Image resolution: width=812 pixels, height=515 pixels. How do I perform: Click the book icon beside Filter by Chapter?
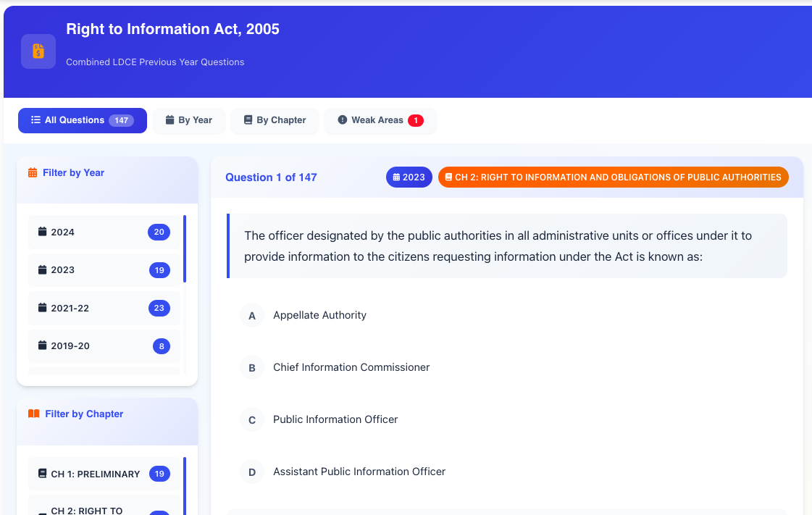[x=33, y=414]
